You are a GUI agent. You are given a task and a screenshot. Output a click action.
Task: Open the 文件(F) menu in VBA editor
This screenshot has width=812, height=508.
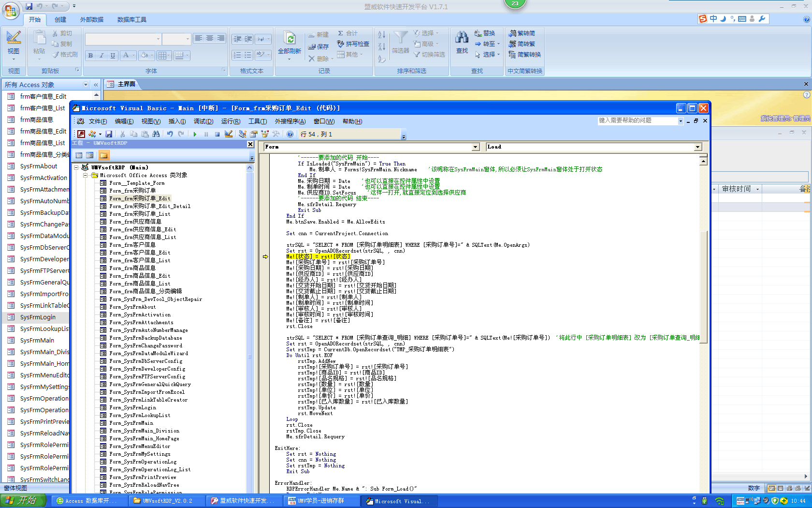(x=98, y=121)
